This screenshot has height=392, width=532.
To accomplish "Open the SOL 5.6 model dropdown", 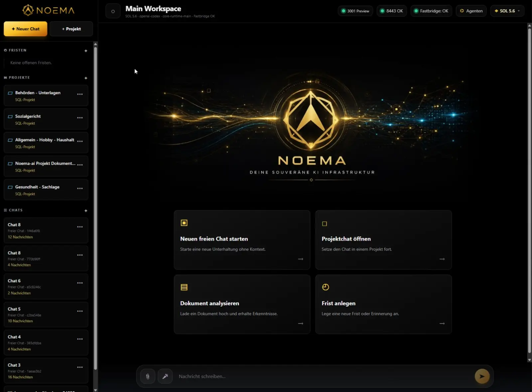I will click(507, 11).
